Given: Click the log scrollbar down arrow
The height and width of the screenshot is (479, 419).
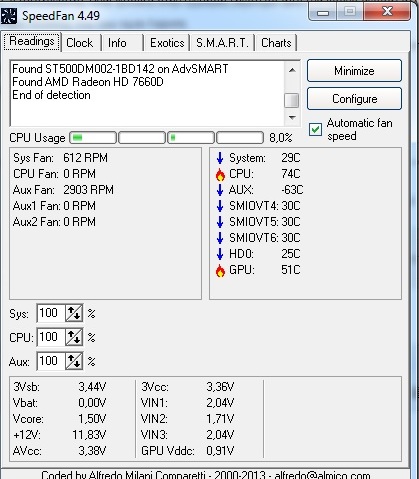Looking at the screenshot, I should [292, 118].
